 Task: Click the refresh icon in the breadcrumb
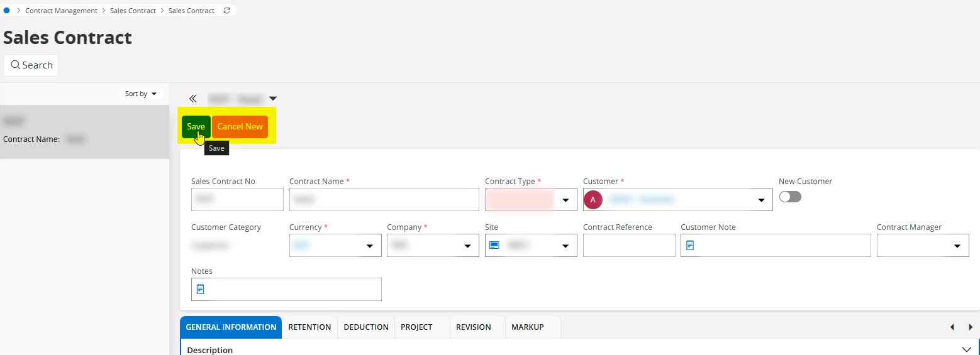[x=227, y=11]
